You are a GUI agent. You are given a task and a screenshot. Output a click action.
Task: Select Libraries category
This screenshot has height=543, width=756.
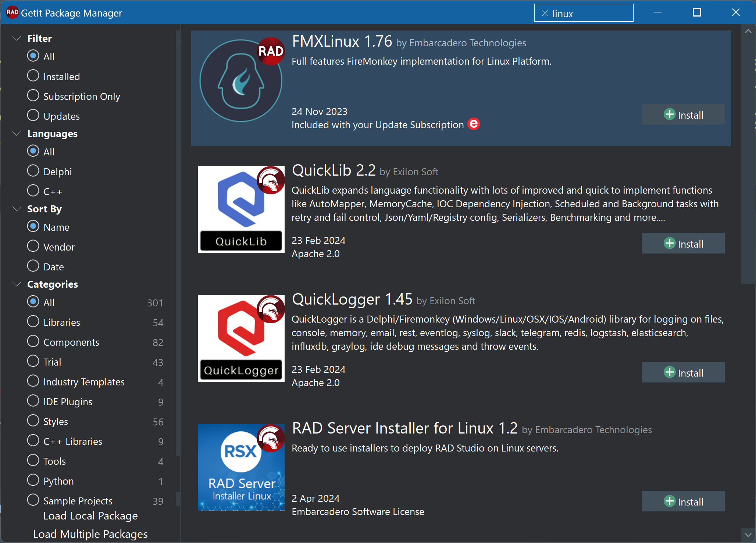pos(33,321)
